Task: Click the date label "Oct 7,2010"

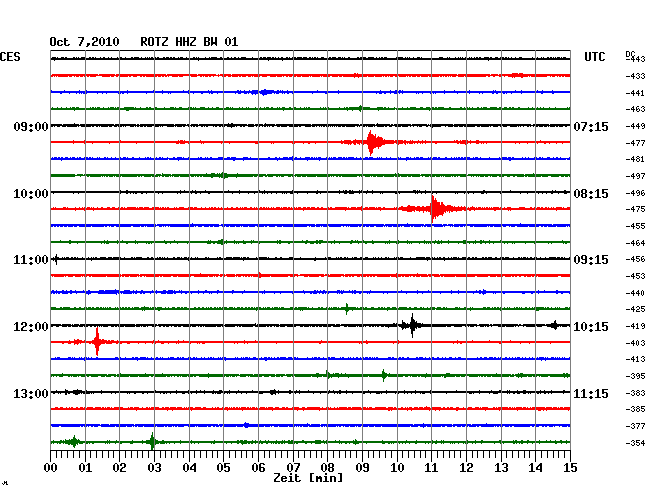Action: pos(84,42)
